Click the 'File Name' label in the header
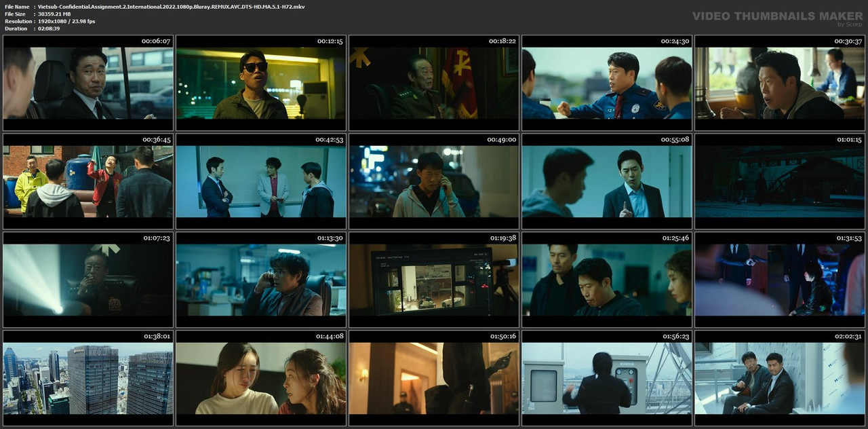 pyautogui.click(x=17, y=6)
